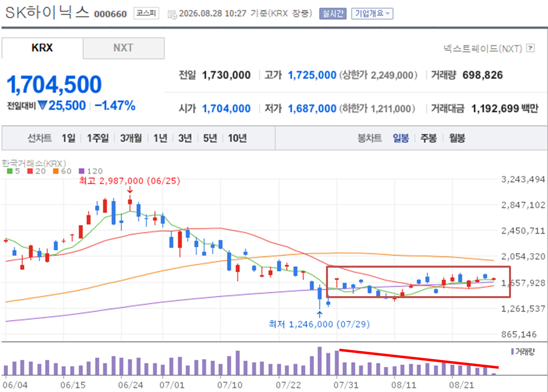Select the 5년 line chart period
This screenshot has width=548, height=392.
click(210, 138)
